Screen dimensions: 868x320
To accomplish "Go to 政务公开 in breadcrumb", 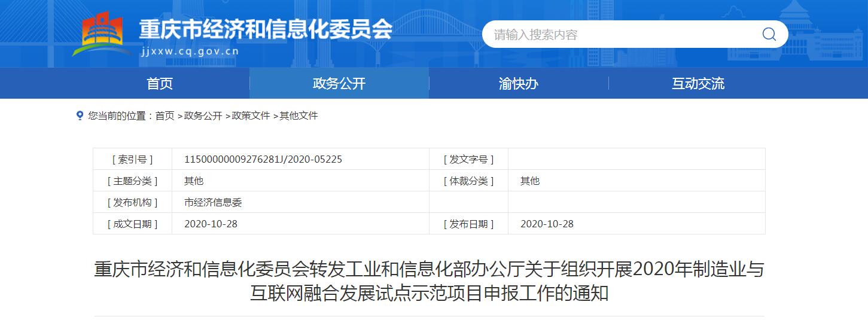I will [x=203, y=116].
